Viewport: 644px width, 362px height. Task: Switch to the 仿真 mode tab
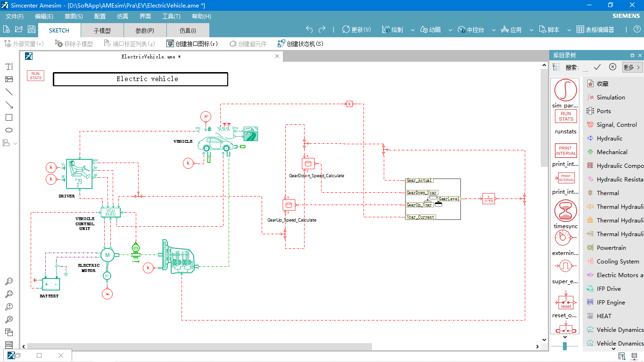188,30
